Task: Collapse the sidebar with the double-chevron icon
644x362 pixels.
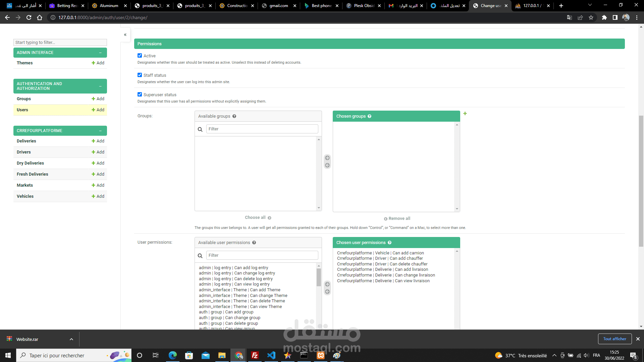Action: point(125,35)
